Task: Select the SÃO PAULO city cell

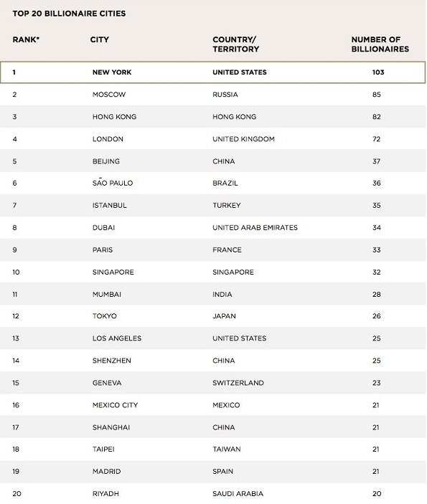Action: [x=112, y=182]
